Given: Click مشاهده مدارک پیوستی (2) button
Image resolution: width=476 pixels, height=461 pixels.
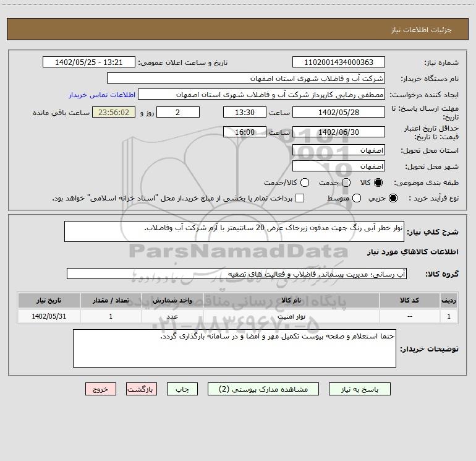Looking at the screenshot, I should coord(263,389).
